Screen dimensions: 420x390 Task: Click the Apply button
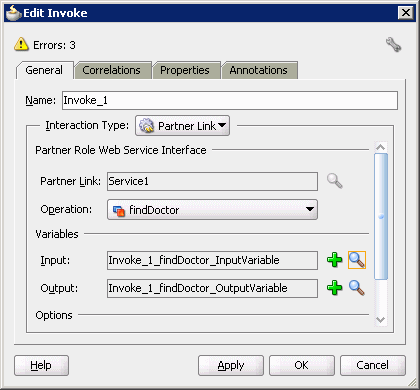231,365
